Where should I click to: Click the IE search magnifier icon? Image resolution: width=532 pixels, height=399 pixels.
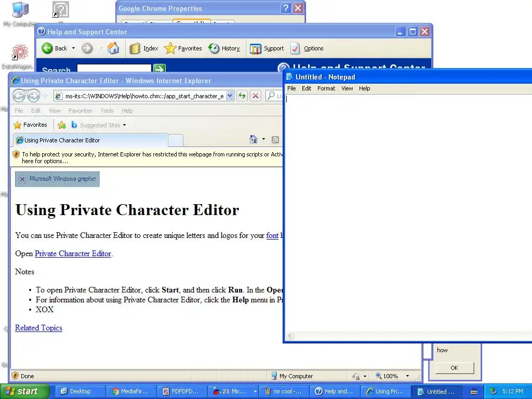pyautogui.click(x=271, y=96)
